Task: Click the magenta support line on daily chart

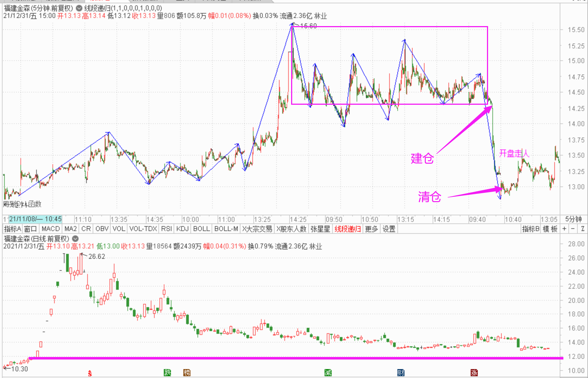Action: pyautogui.click(x=290, y=358)
